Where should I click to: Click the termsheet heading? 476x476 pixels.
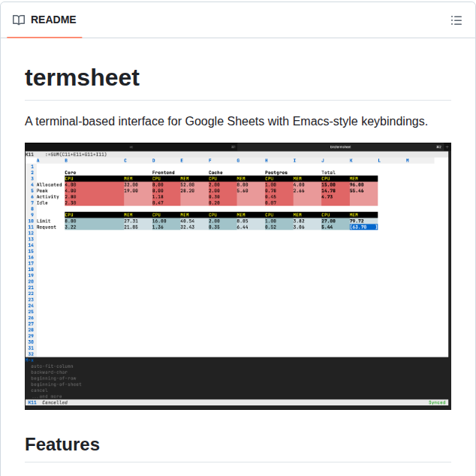[x=82, y=77]
